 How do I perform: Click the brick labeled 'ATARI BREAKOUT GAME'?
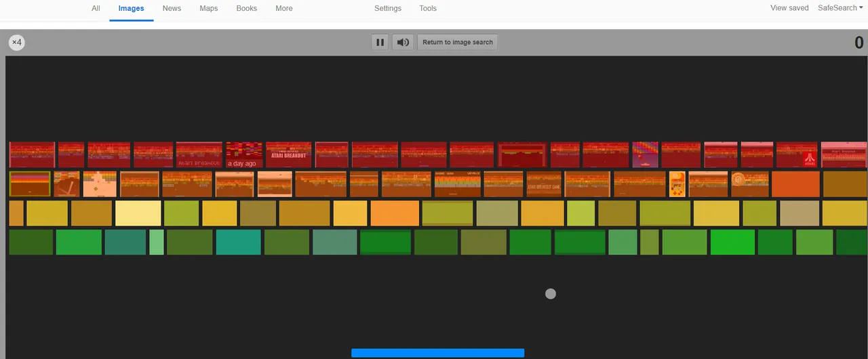pos(544,184)
